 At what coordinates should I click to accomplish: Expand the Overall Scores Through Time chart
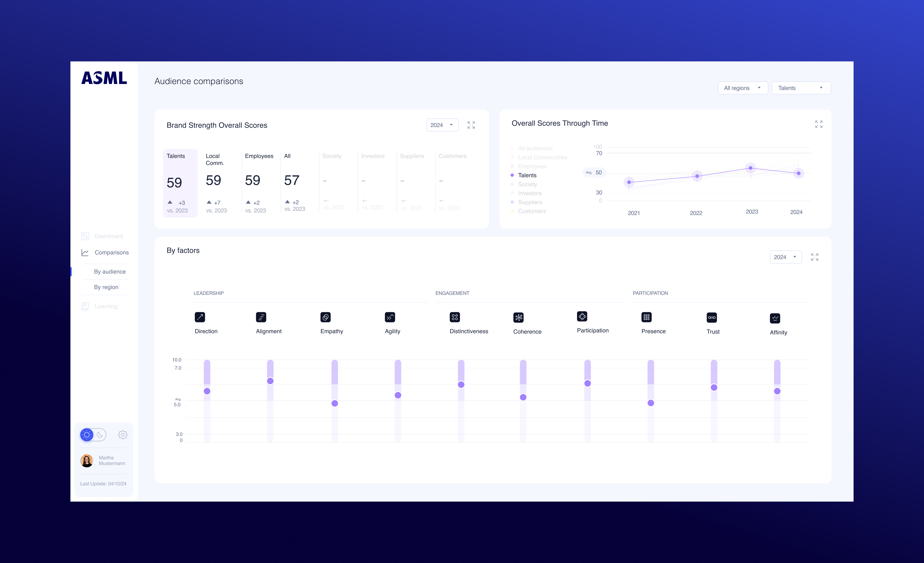coord(819,124)
